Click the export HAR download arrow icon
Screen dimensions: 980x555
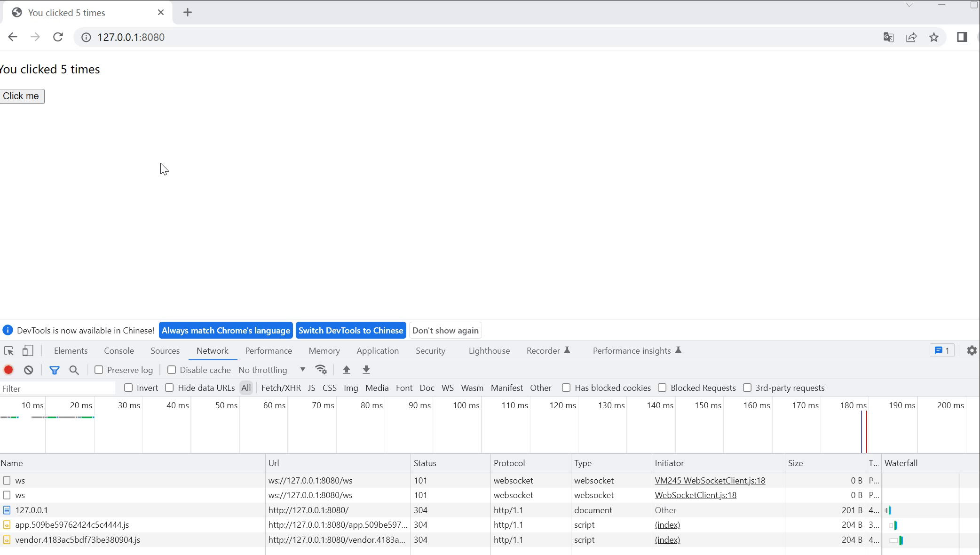[366, 370]
